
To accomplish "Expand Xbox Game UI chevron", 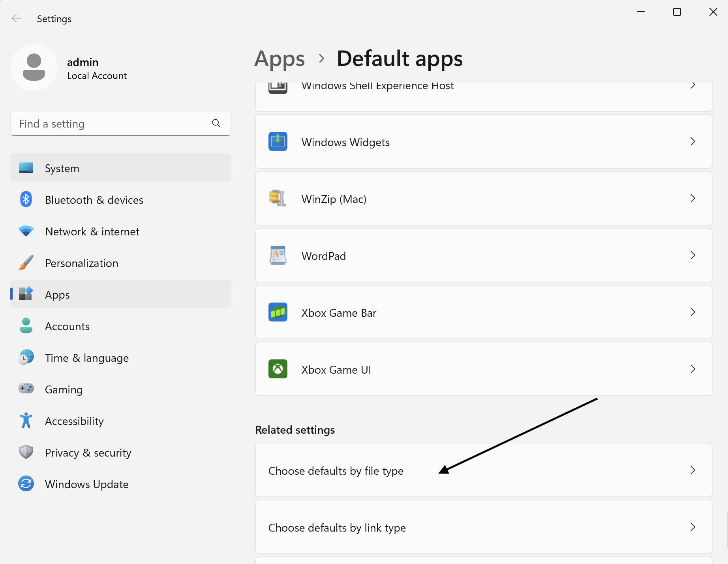I will point(693,369).
